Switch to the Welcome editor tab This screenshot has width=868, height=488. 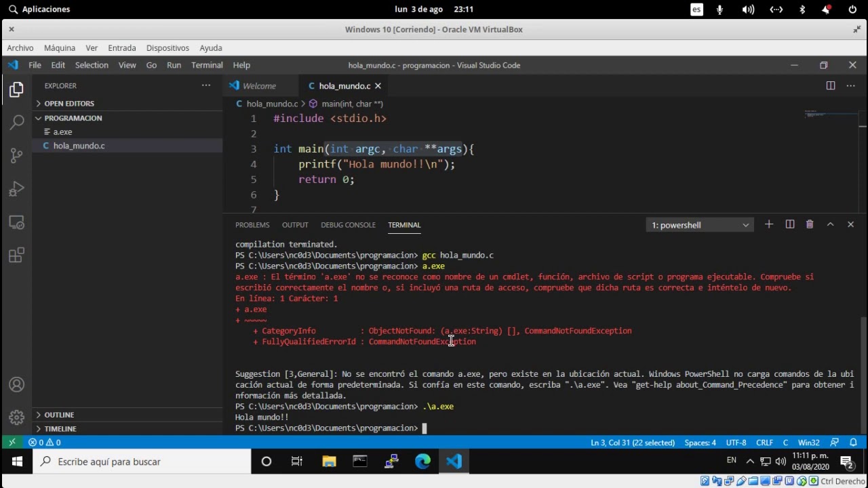[259, 86]
